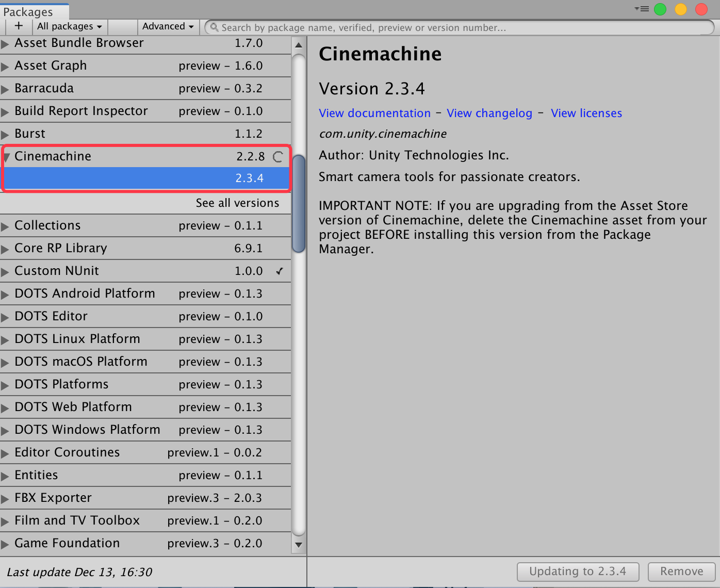Expand the Collections package arrow
Image resolution: width=720 pixels, height=588 pixels.
(5, 226)
